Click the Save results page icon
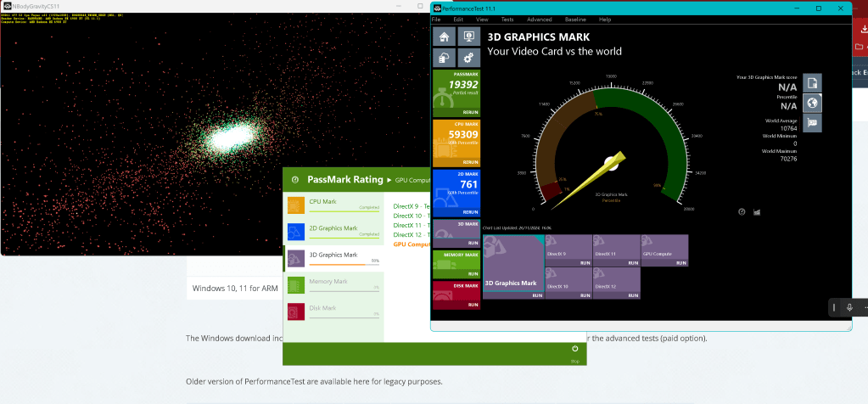The image size is (868, 404). [x=812, y=83]
